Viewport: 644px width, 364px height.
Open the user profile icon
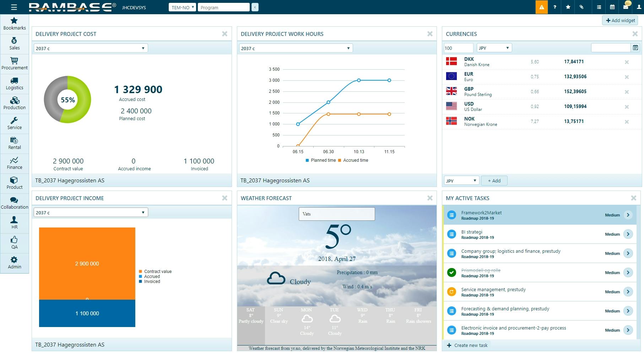639,7
